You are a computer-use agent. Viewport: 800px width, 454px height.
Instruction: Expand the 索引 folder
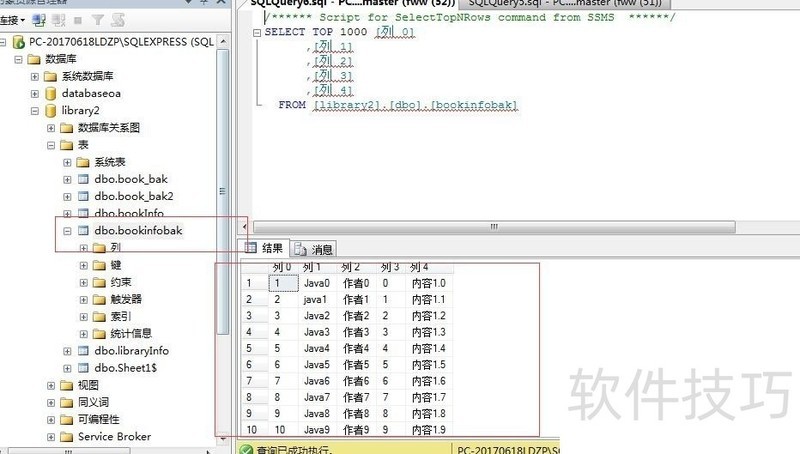point(84,317)
